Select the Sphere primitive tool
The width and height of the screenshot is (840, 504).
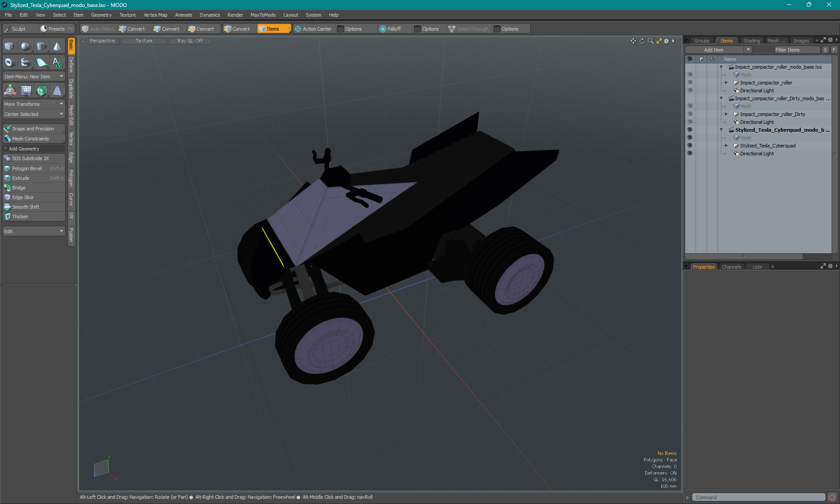coord(25,46)
